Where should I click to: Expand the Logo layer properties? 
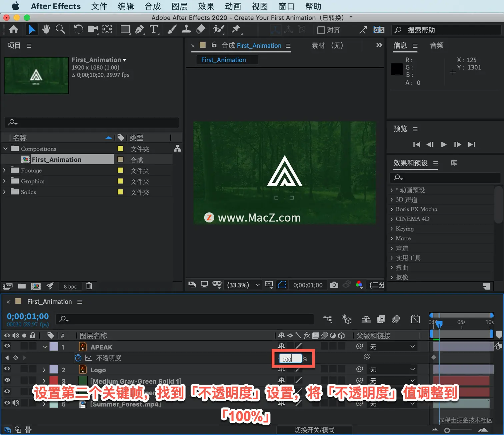tap(44, 370)
